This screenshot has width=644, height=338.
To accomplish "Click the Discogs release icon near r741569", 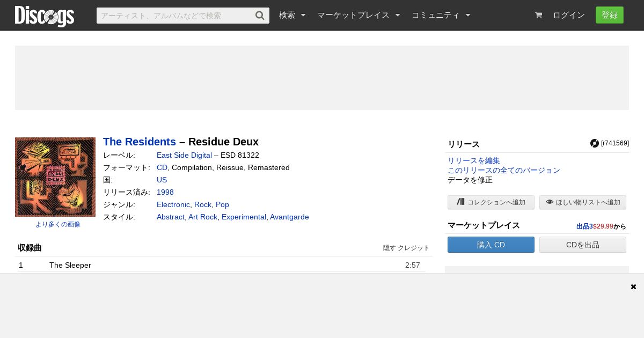I will pyautogui.click(x=595, y=143).
